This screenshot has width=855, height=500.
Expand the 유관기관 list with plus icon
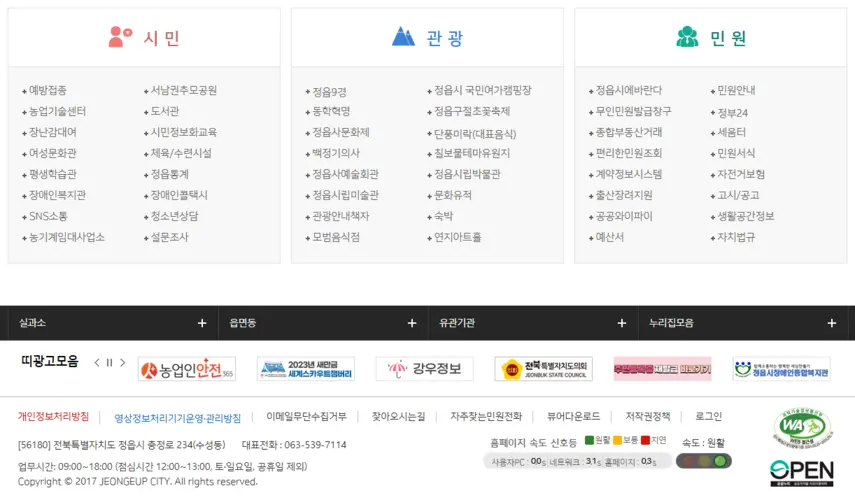click(622, 323)
